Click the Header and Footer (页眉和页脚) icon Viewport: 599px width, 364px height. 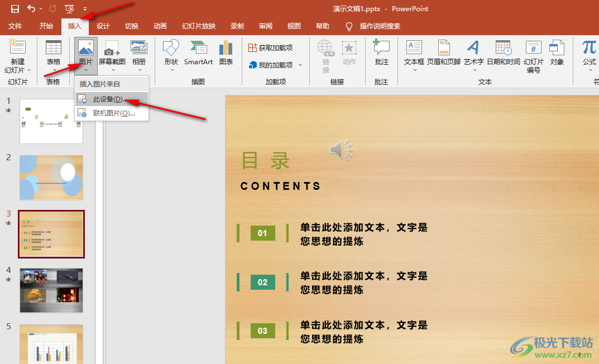click(x=444, y=52)
